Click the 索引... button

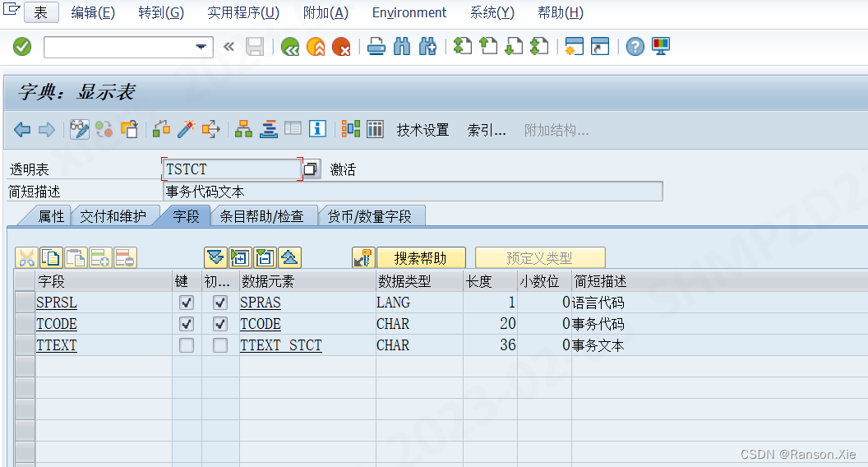(x=487, y=130)
